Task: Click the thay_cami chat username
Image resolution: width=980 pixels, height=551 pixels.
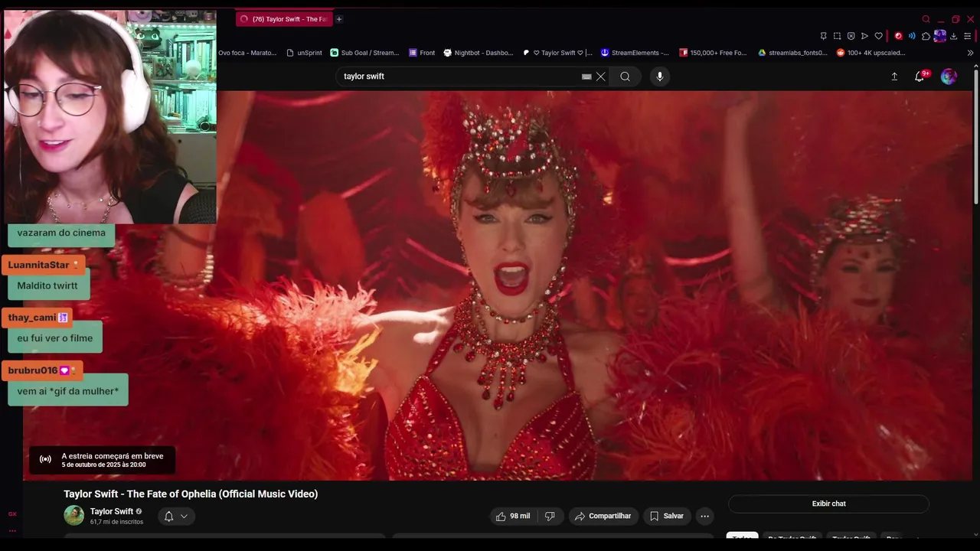Action: (31, 318)
